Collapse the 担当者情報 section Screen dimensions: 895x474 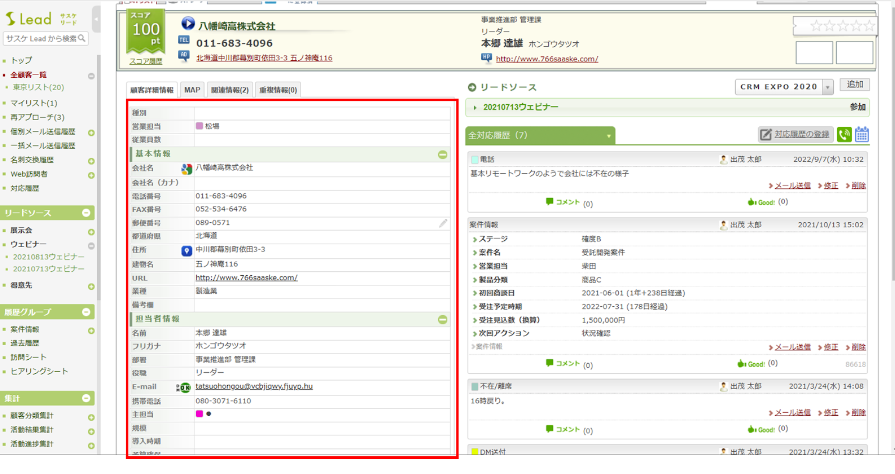click(x=442, y=319)
